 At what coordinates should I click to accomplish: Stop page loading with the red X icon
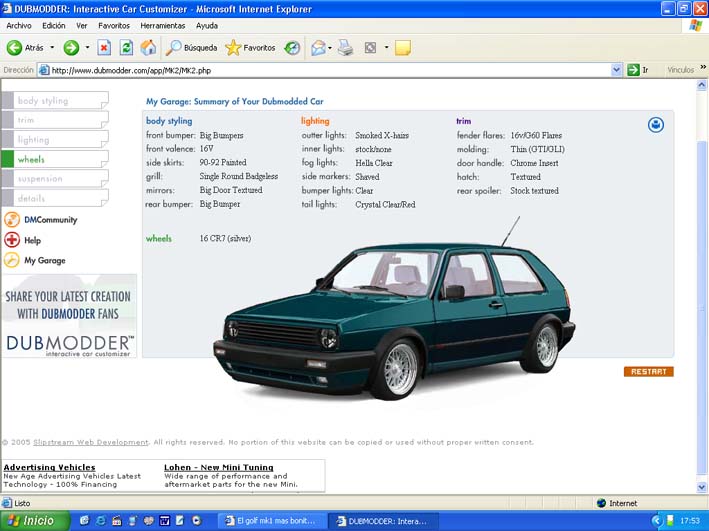point(104,47)
